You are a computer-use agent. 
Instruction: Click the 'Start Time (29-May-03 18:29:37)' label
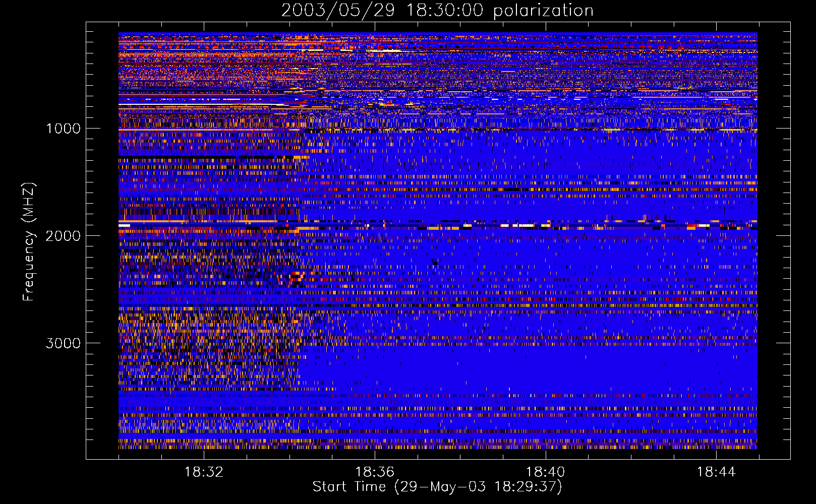point(437,487)
